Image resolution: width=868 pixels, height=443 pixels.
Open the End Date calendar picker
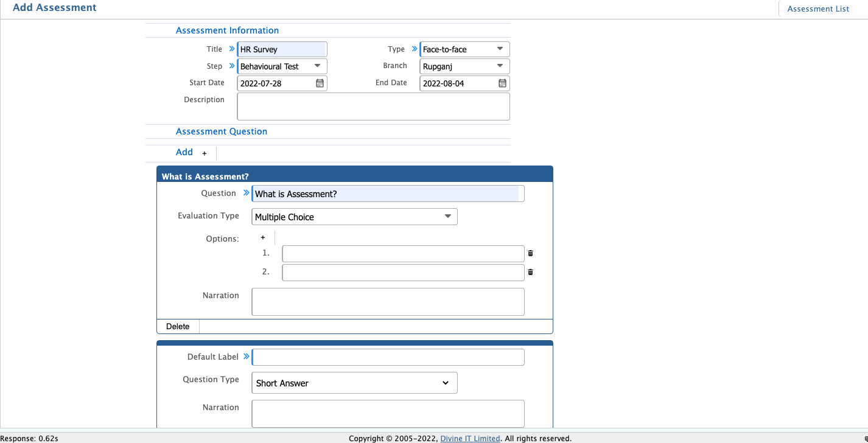click(502, 83)
